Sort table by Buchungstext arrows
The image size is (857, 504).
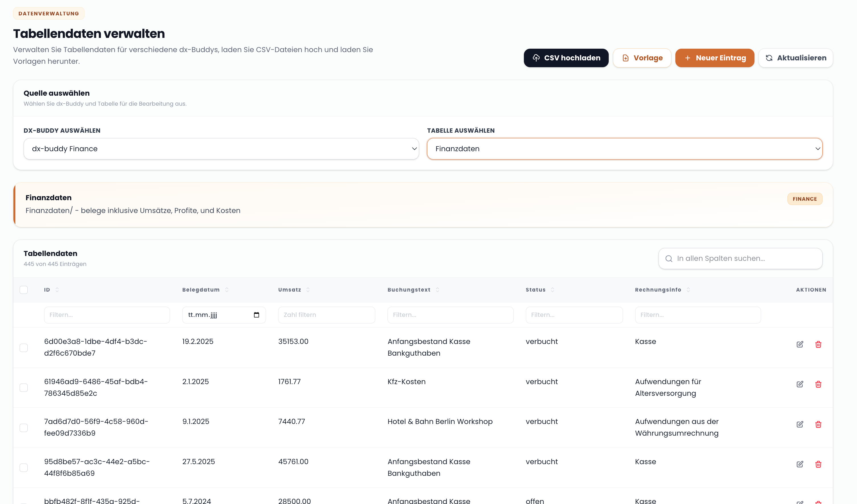point(437,290)
